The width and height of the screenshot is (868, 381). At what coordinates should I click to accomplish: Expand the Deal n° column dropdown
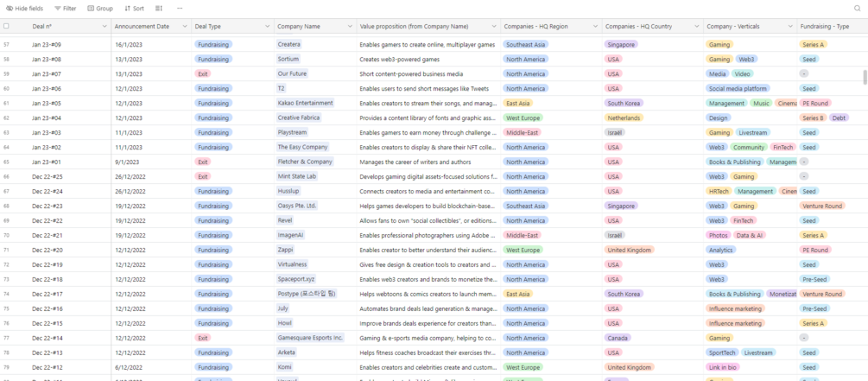point(104,26)
